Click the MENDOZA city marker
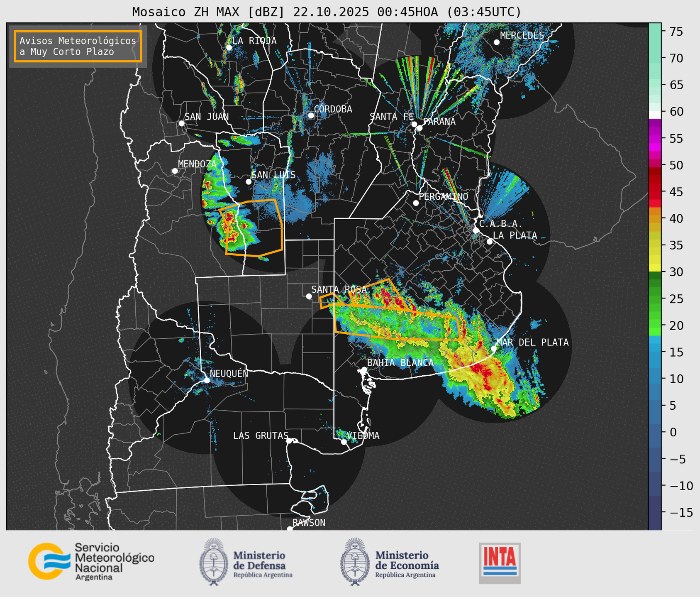This screenshot has height=597, width=700. tap(175, 171)
